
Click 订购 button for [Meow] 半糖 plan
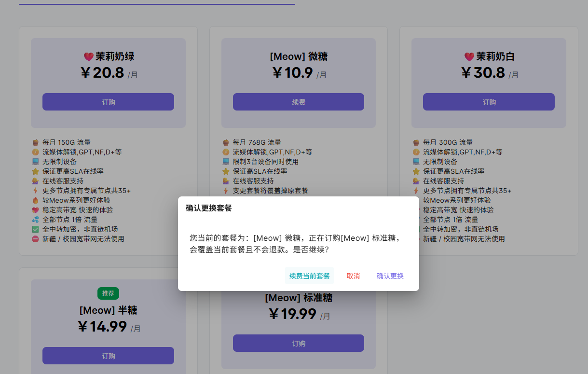pos(108,356)
